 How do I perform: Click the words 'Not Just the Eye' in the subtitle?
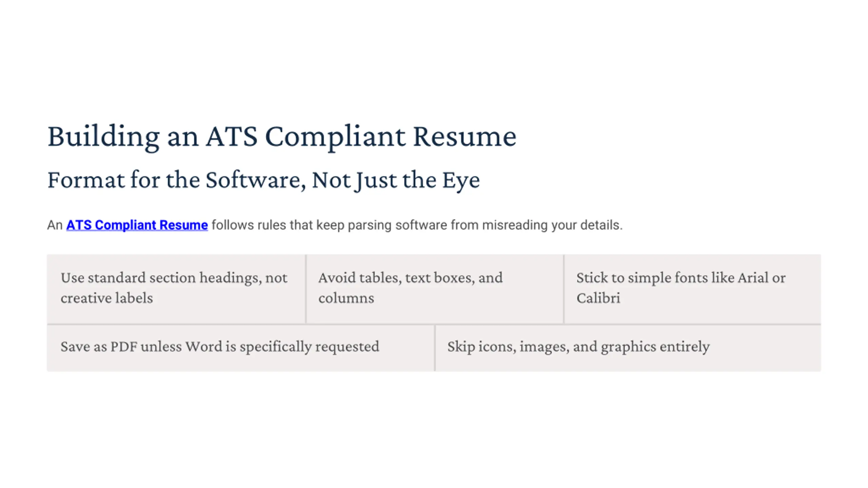pos(396,180)
